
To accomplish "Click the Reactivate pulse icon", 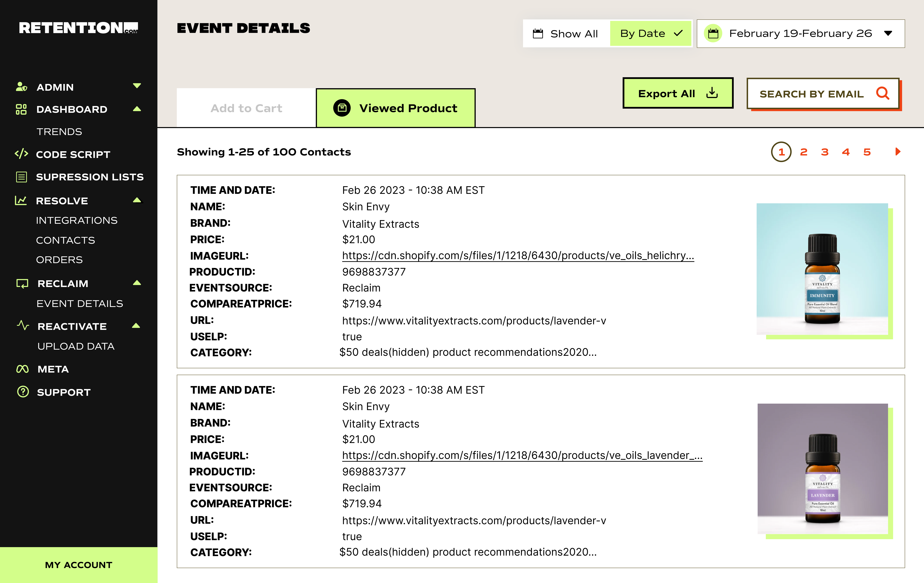I will pos(23,326).
